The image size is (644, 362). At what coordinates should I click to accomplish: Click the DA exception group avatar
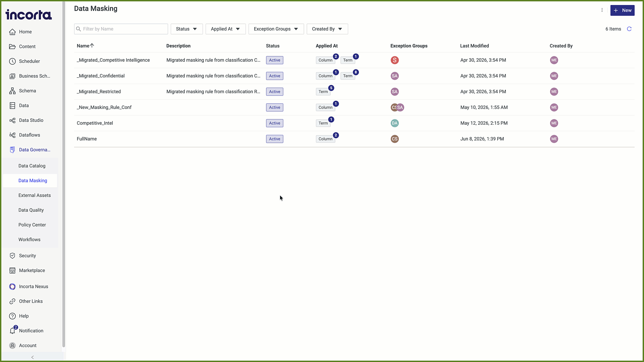pyautogui.click(x=395, y=123)
